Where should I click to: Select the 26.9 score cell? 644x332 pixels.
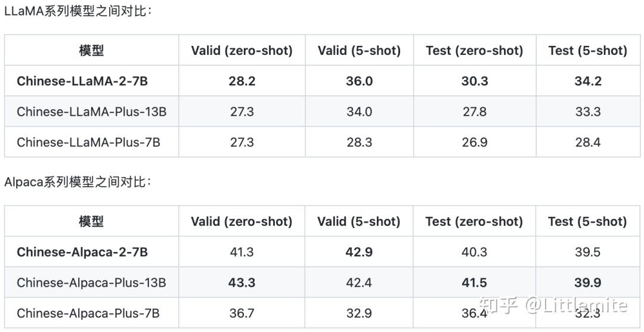[474, 142]
